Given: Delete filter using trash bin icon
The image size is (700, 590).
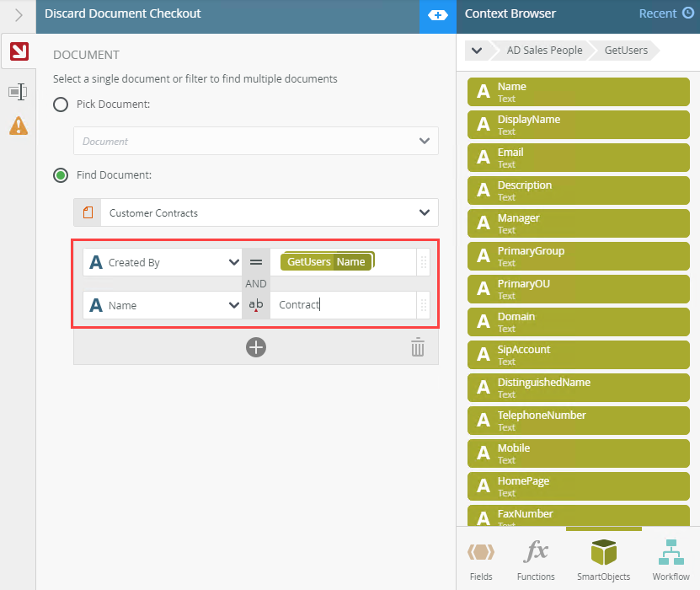Looking at the screenshot, I should coord(418,347).
